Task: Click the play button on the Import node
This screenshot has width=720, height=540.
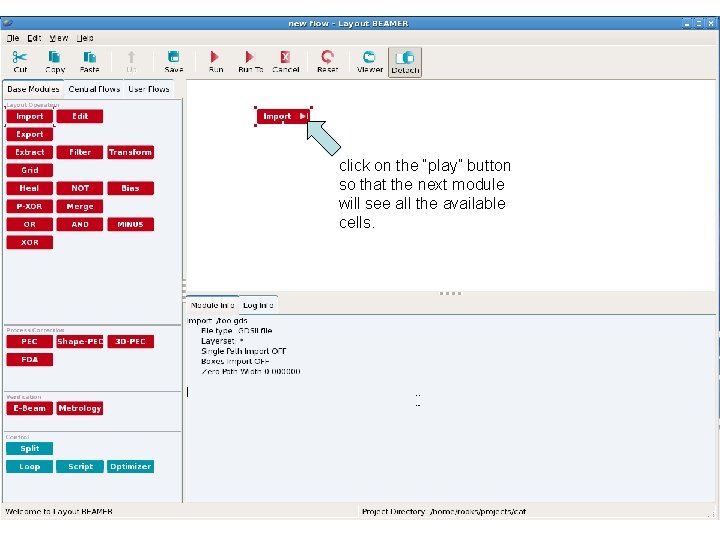Action: click(303, 116)
